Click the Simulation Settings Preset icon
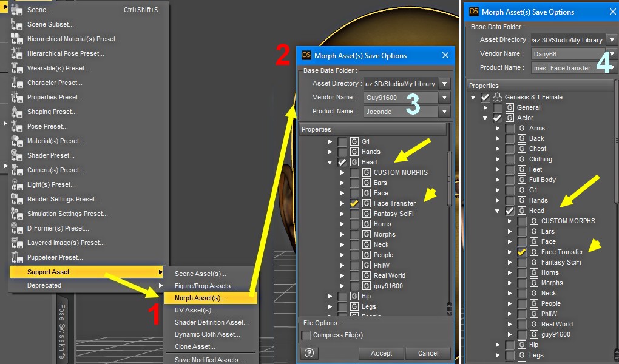 16,214
